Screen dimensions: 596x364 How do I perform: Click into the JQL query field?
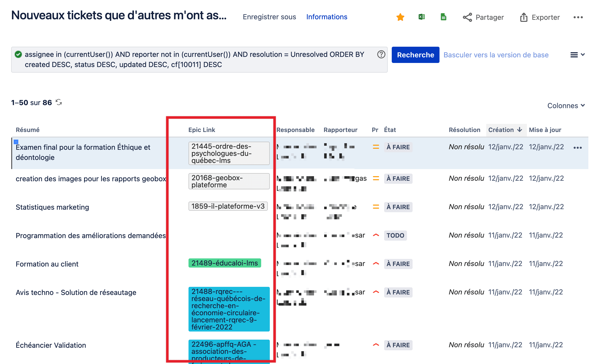(199, 60)
